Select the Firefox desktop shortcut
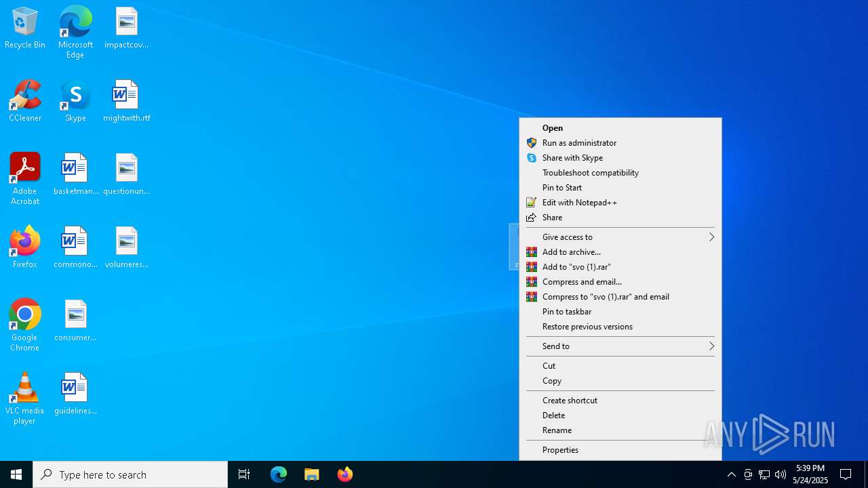868x488 pixels. pos(25,248)
